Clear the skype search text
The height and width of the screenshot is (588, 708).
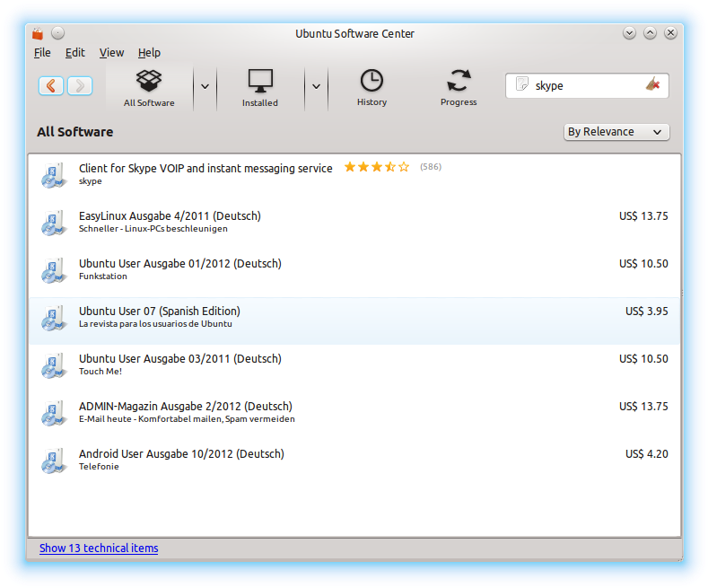652,85
